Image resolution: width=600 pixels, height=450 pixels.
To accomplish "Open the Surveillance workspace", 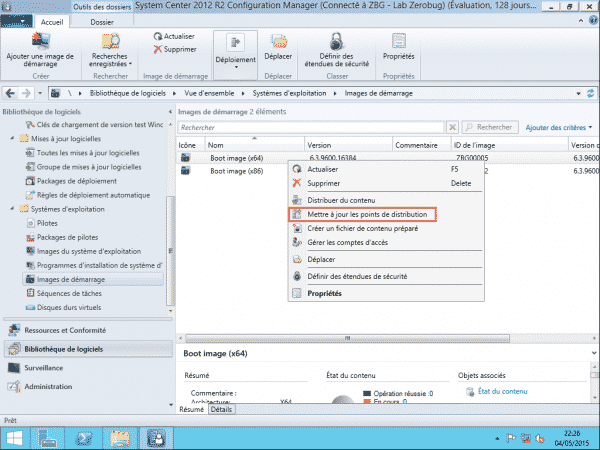I will (x=88, y=368).
